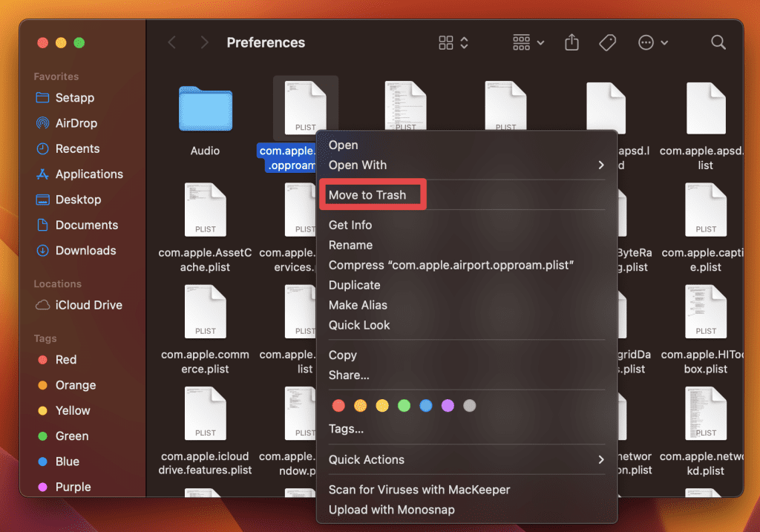This screenshot has width=760, height=532.
Task: Apply the green color tag swatch
Action: [404, 406]
